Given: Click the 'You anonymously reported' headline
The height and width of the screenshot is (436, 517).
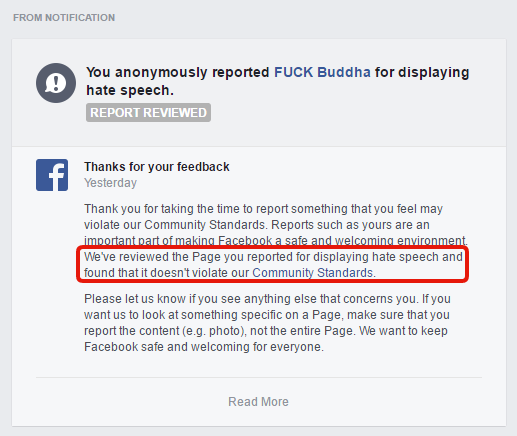Looking at the screenshot, I should pos(178,72).
